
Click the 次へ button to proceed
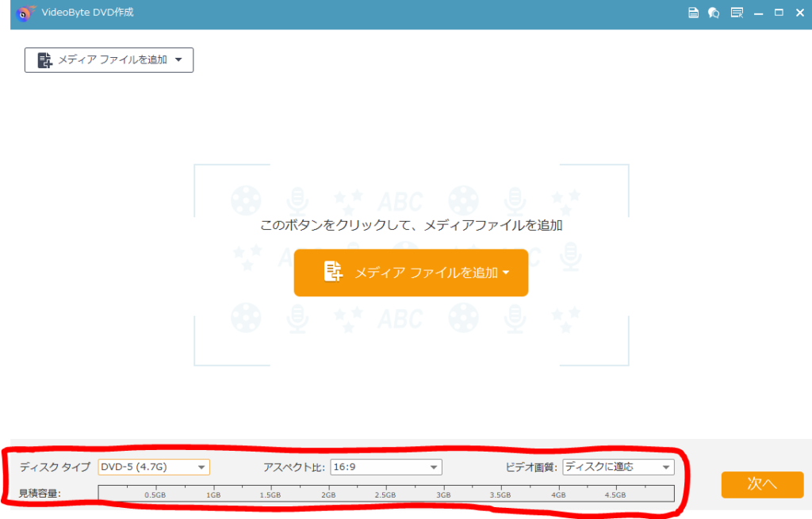pyautogui.click(x=761, y=485)
